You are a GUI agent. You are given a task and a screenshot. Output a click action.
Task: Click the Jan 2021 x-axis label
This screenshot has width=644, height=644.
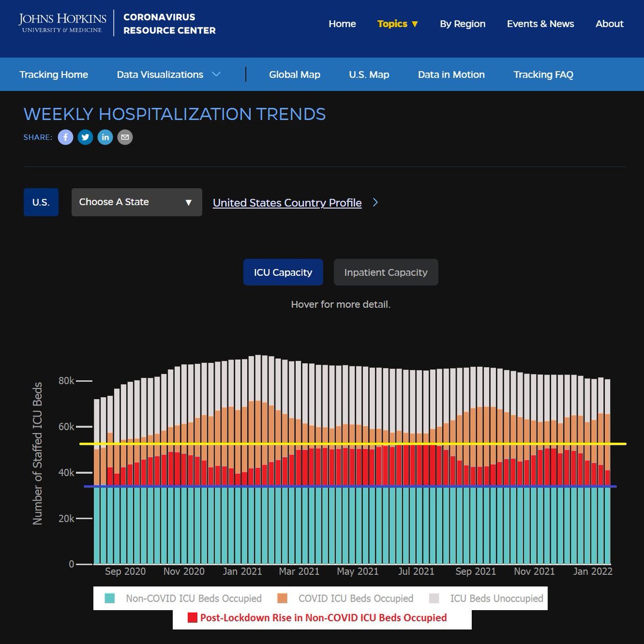click(242, 572)
